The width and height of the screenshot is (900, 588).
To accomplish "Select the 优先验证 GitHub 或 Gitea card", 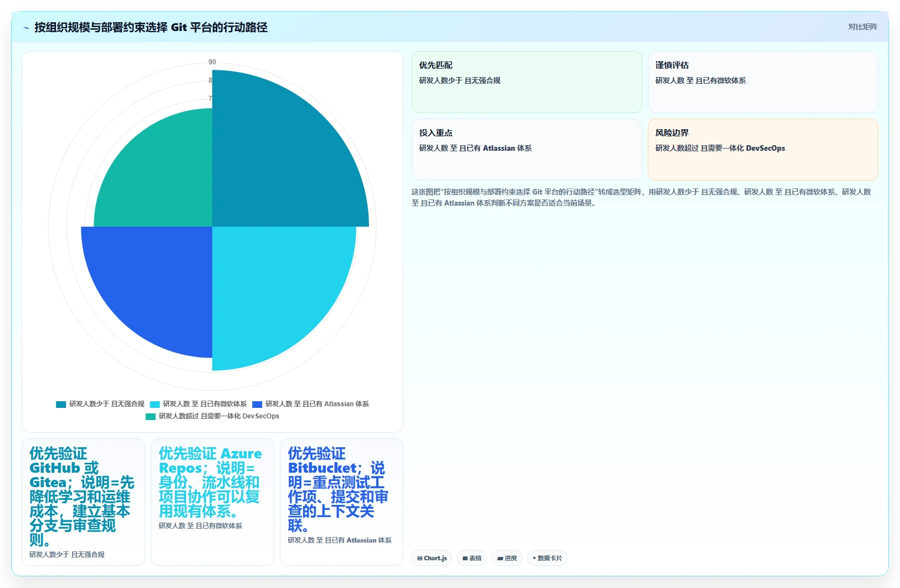I will 83,502.
